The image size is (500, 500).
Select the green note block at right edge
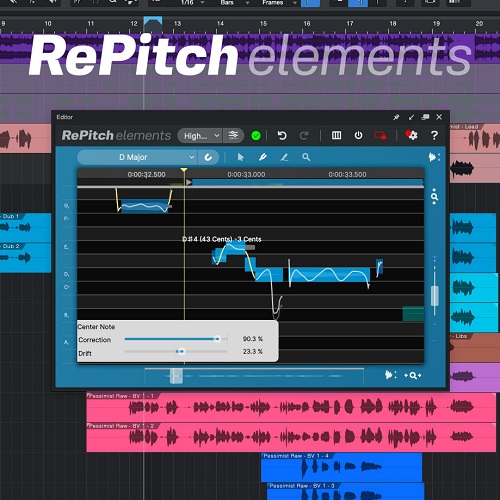413,314
